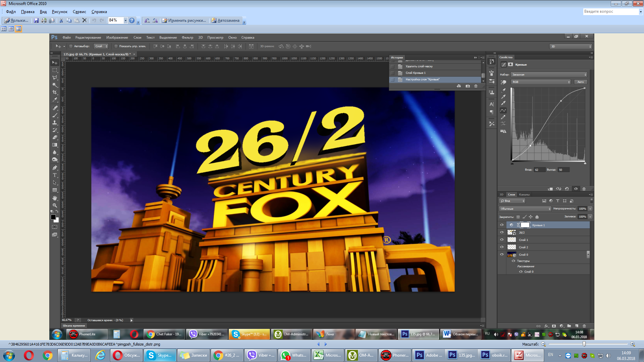
Task: Click the Copy icon in toolbar
Action: (69, 20)
